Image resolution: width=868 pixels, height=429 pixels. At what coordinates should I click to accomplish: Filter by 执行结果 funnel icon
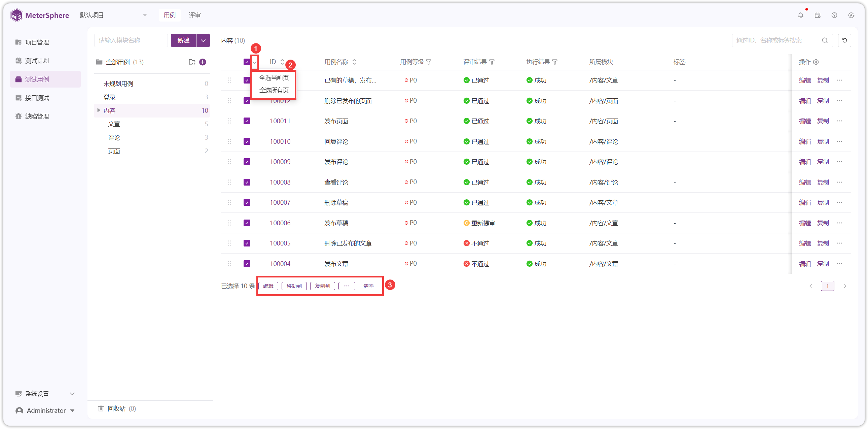click(x=555, y=62)
